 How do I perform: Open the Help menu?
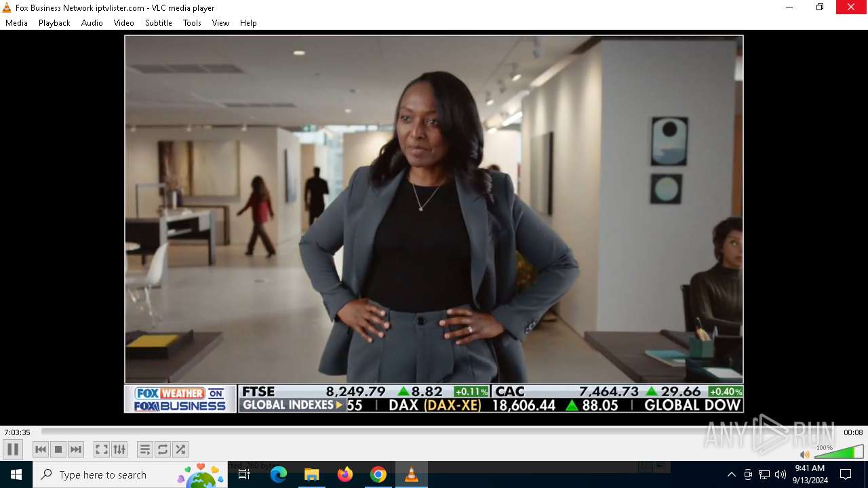pyautogui.click(x=249, y=23)
